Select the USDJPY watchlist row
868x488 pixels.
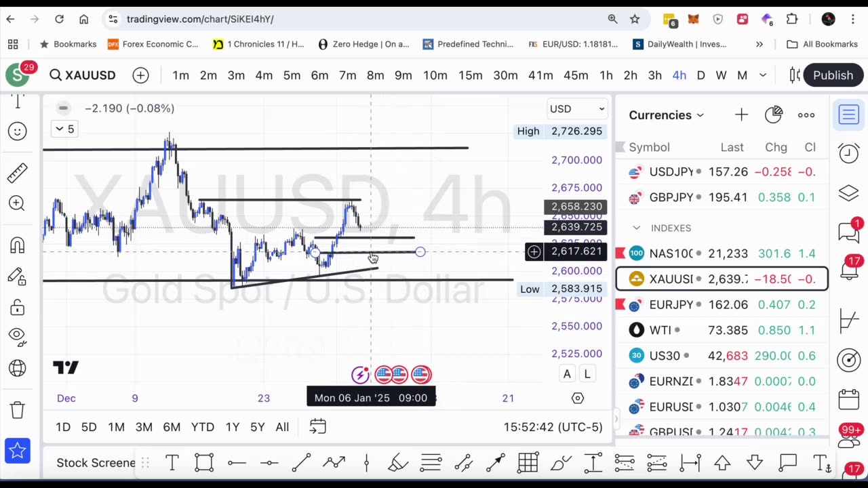click(722, 172)
